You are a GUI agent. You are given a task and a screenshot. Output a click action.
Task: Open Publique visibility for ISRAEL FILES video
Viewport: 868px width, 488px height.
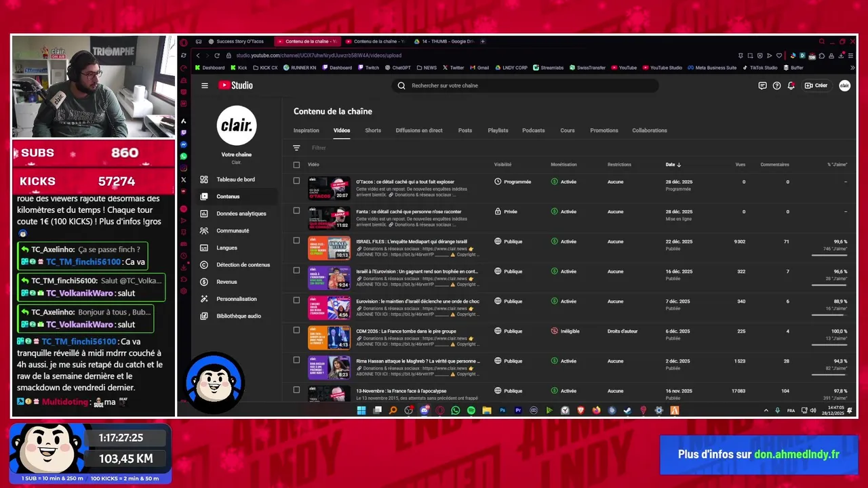pyautogui.click(x=509, y=241)
